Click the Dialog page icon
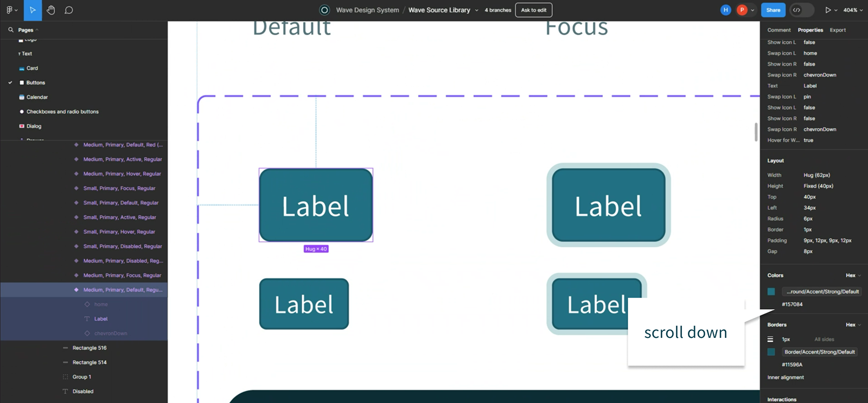 click(x=22, y=126)
